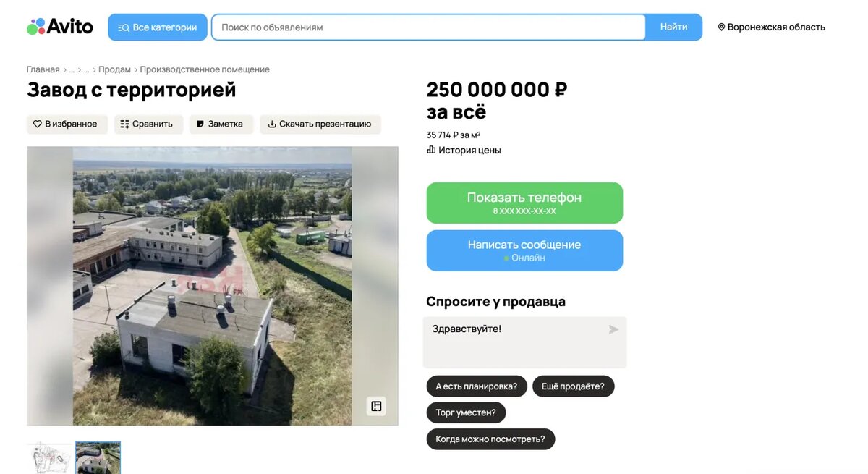Open the Сравнить comparison button
This screenshot has width=868, height=474.
point(148,124)
